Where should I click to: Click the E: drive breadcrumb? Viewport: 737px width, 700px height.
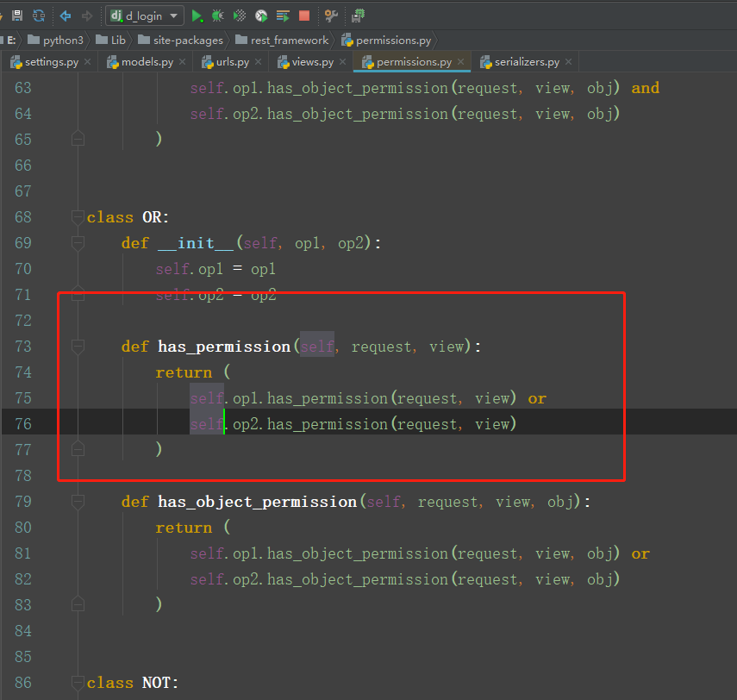point(11,41)
